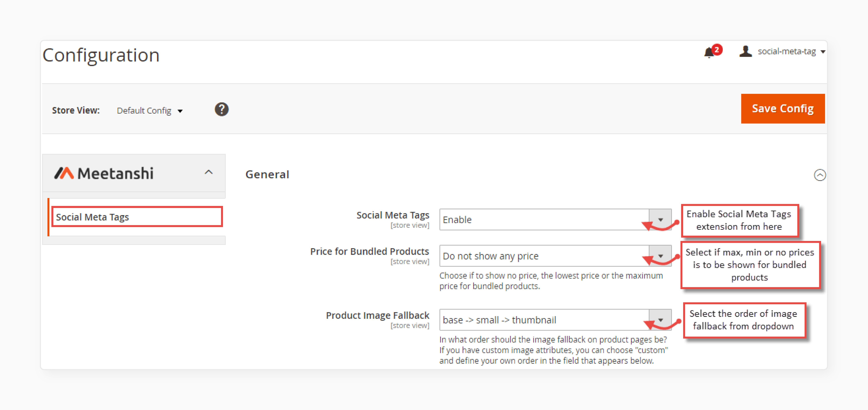The image size is (868, 410).
Task: Click the red notification count badge
Action: (717, 50)
